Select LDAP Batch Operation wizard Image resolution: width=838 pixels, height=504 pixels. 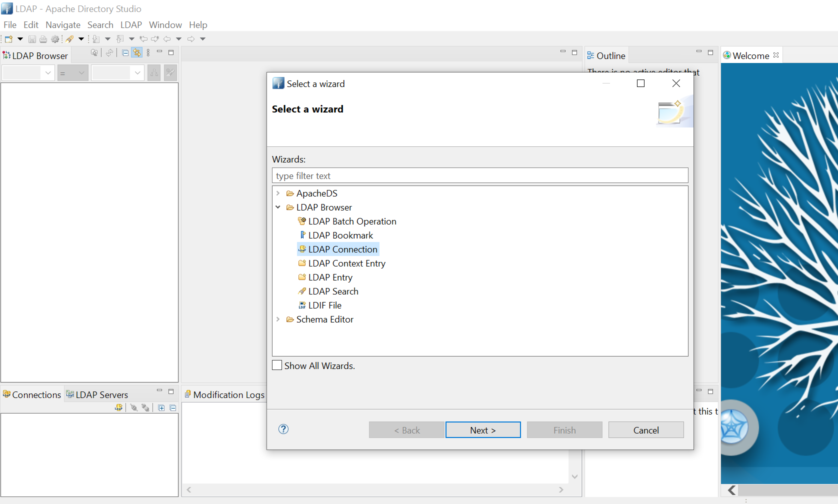click(352, 221)
